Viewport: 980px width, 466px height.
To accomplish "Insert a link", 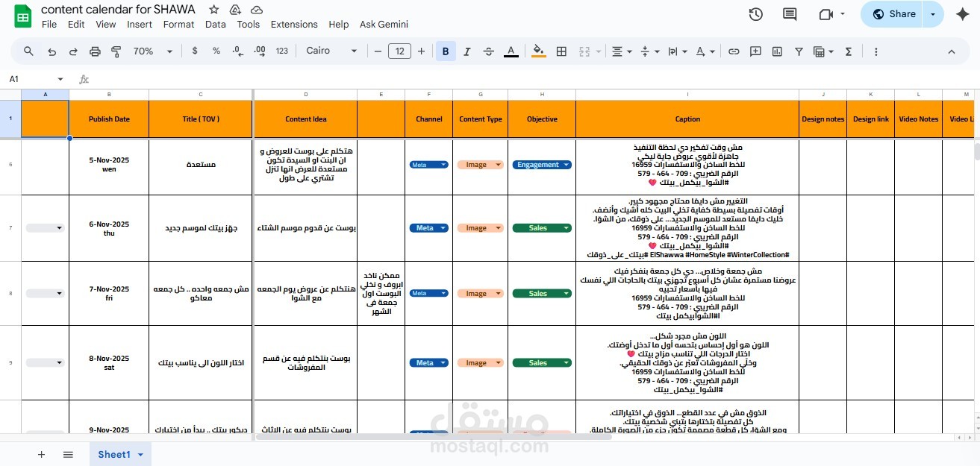I will tap(734, 51).
